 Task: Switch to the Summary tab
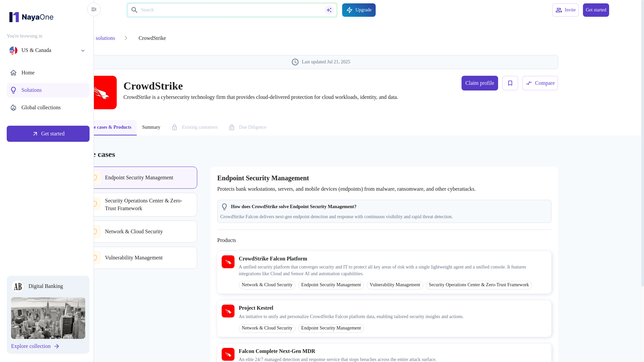[x=151, y=127]
